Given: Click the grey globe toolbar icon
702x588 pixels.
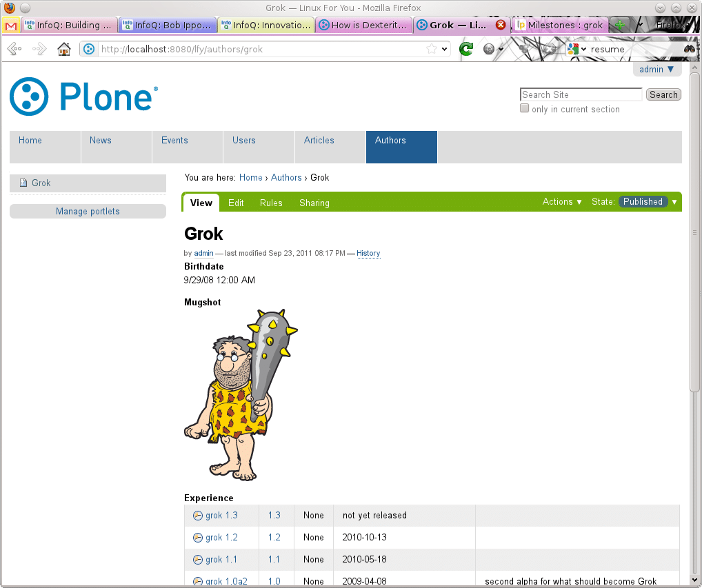Looking at the screenshot, I should point(489,49).
